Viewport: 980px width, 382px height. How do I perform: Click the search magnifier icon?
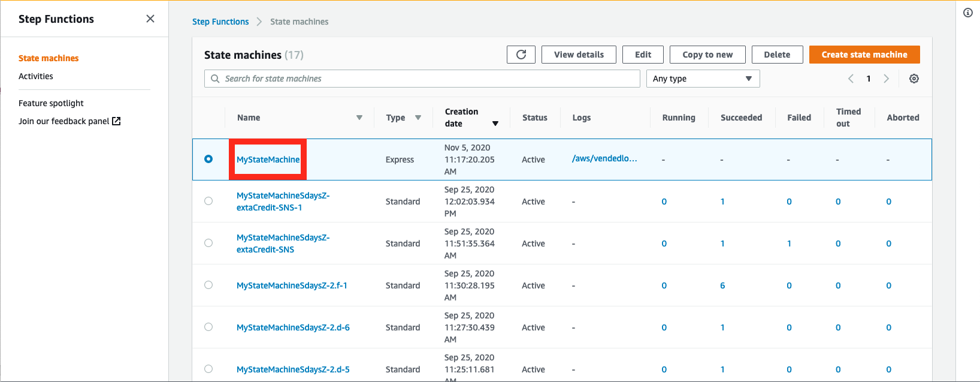(215, 79)
